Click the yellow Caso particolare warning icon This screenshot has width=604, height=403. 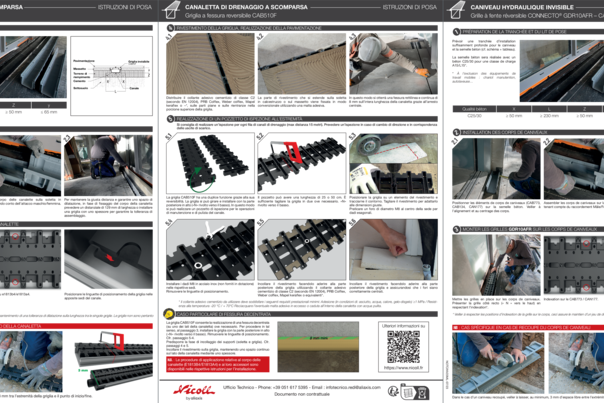coord(168,312)
